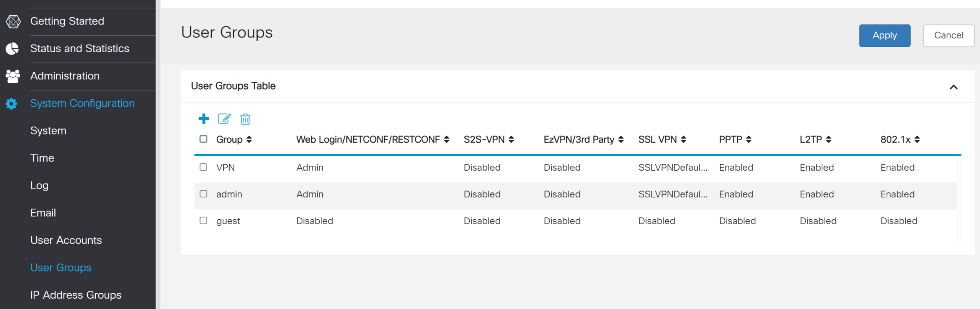The width and height of the screenshot is (980, 309).
Task: Click the Getting Started sidebar icon
Action: [x=13, y=21]
